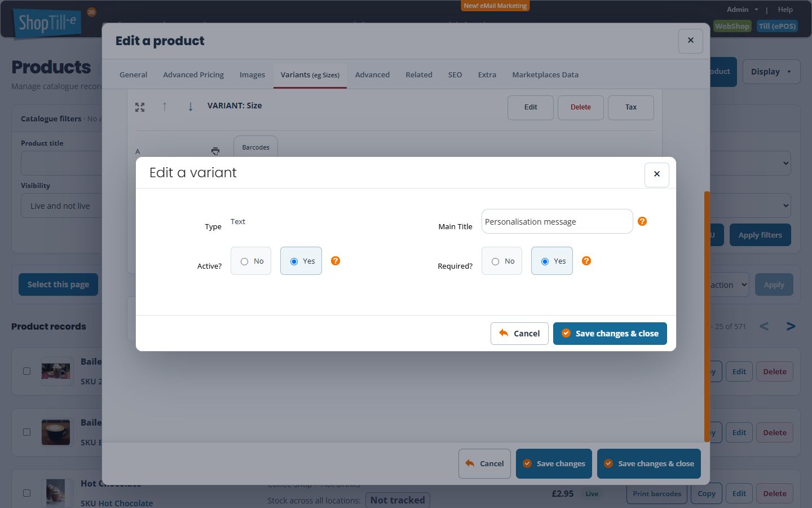812x508 pixels.
Task: Click help icon next to Active option
Action: pyautogui.click(x=336, y=261)
